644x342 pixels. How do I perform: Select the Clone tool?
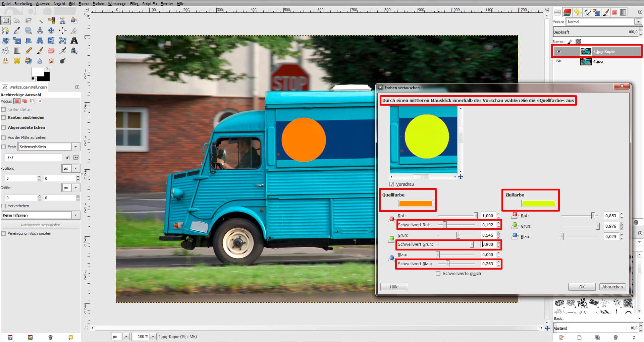5,61
